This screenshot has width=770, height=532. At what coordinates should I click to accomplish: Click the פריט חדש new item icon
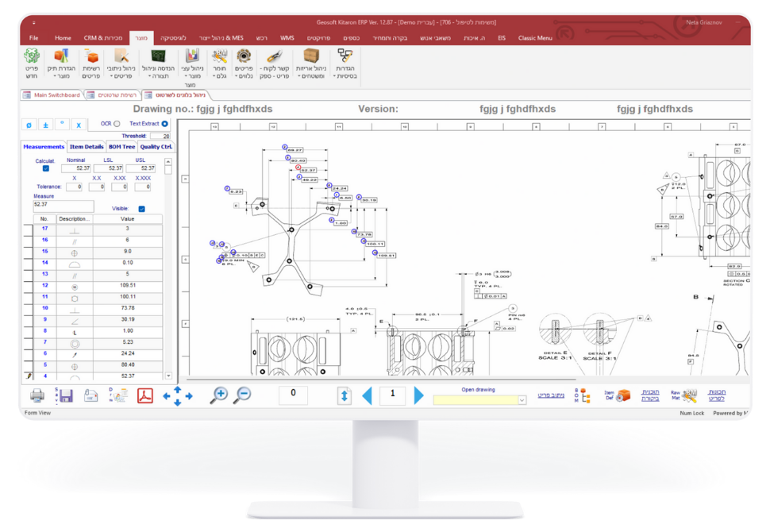(x=32, y=56)
